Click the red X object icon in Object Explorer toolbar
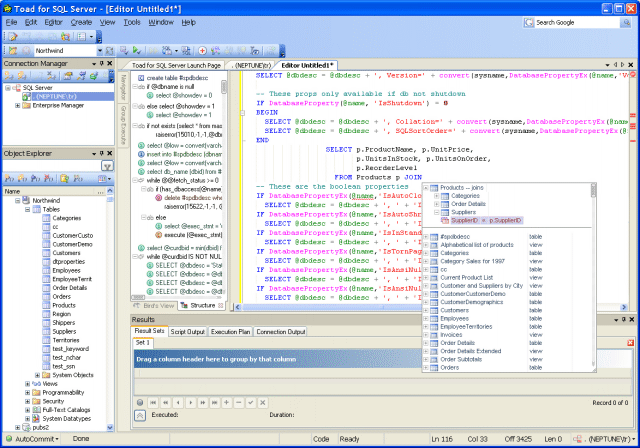Screen dimensions: 640x448 click(49, 178)
